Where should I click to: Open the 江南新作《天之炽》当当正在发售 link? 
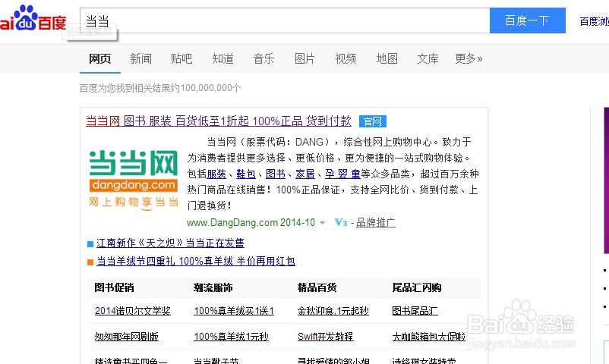tap(170, 243)
